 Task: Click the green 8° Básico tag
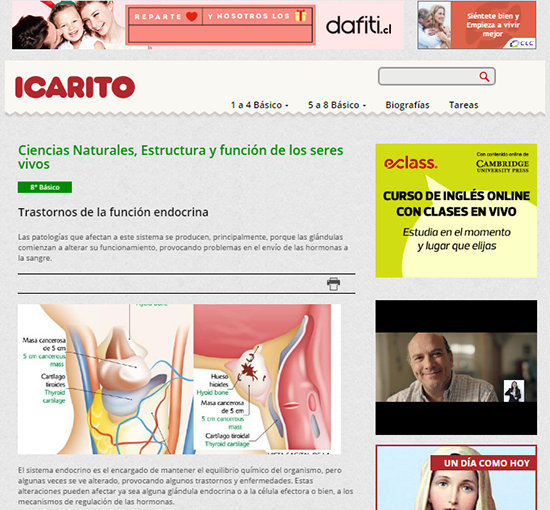coord(45,187)
